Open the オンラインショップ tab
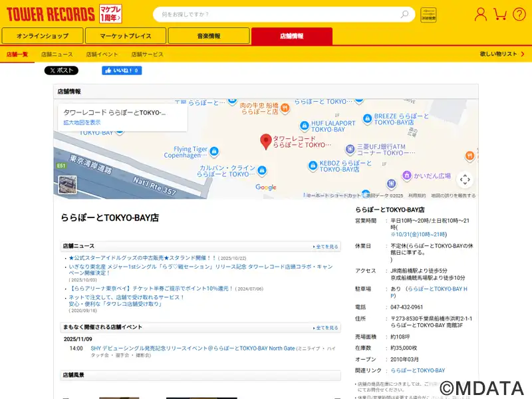Viewport: 532px width, 399px height. [43, 36]
